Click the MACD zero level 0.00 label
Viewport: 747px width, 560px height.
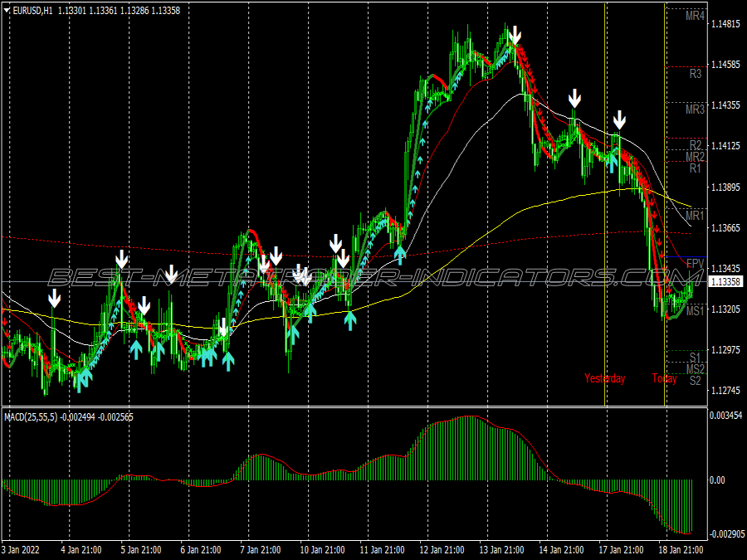coord(717,480)
